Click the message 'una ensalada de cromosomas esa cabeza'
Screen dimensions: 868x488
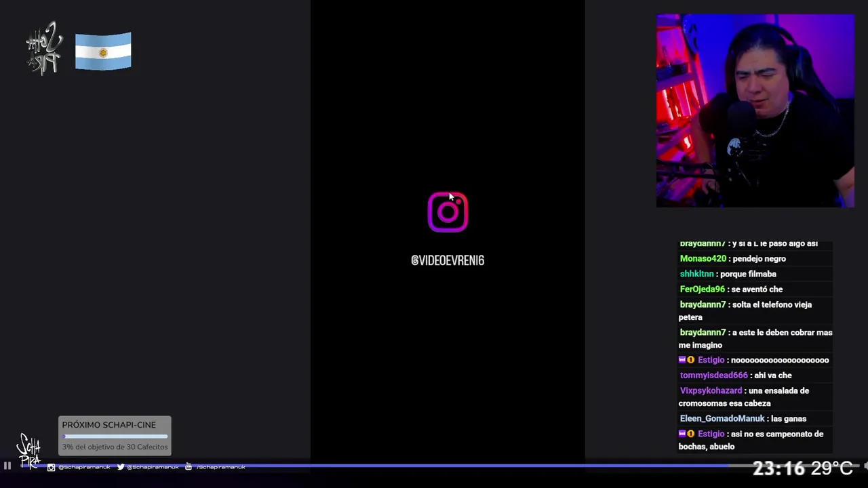744,397
